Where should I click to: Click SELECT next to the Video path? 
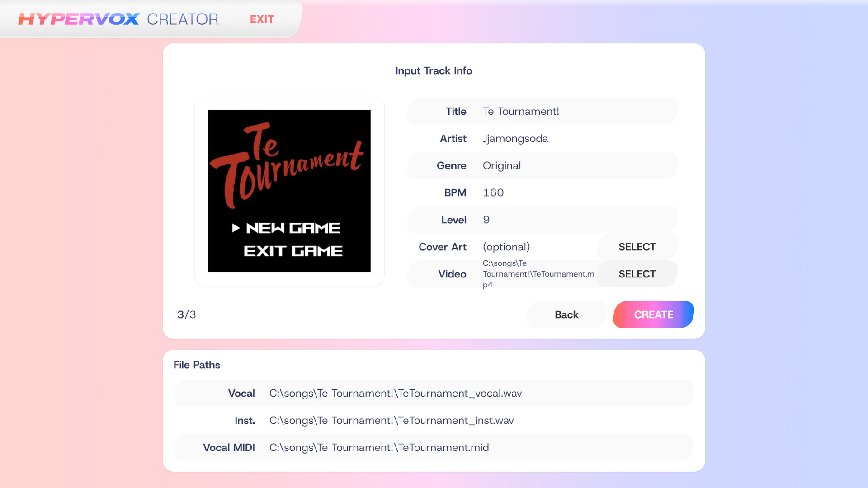tap(637, 273)
